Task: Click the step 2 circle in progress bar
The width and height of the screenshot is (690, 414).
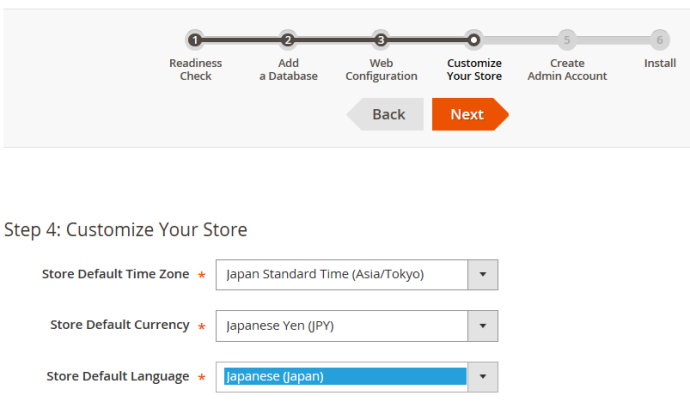Action: (288, 40)
